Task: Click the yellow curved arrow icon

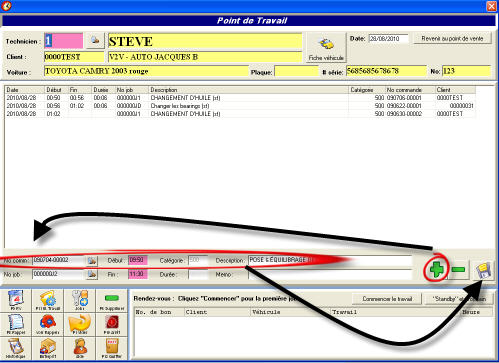Action: pyautogui.click(x=80, y=324)
